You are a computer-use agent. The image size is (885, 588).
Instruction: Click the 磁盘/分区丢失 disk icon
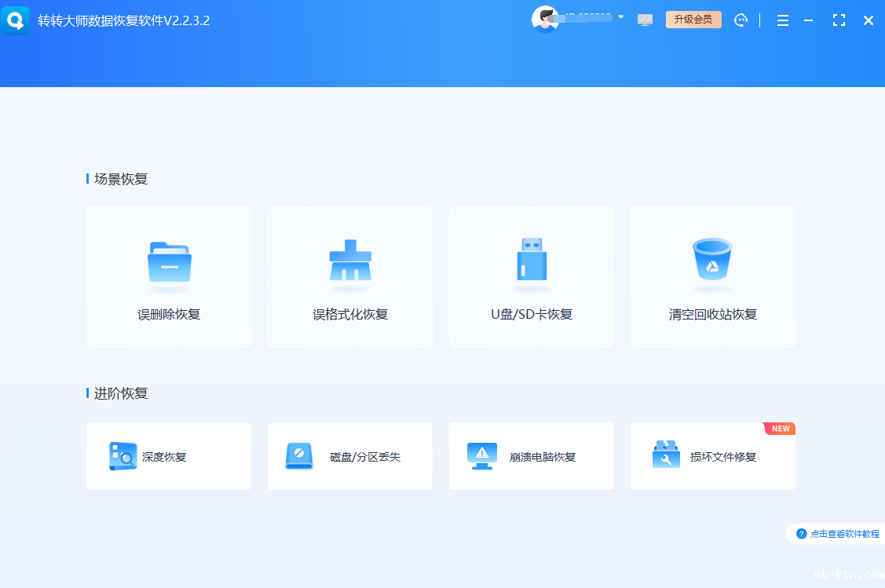pyautogui.click(x=299, y=456)
